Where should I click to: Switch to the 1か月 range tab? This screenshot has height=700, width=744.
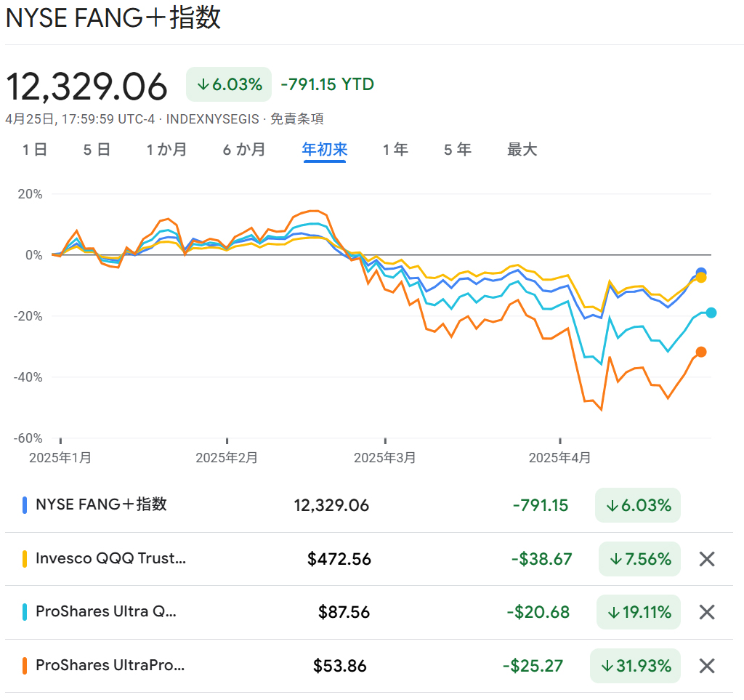click(166, 150)
